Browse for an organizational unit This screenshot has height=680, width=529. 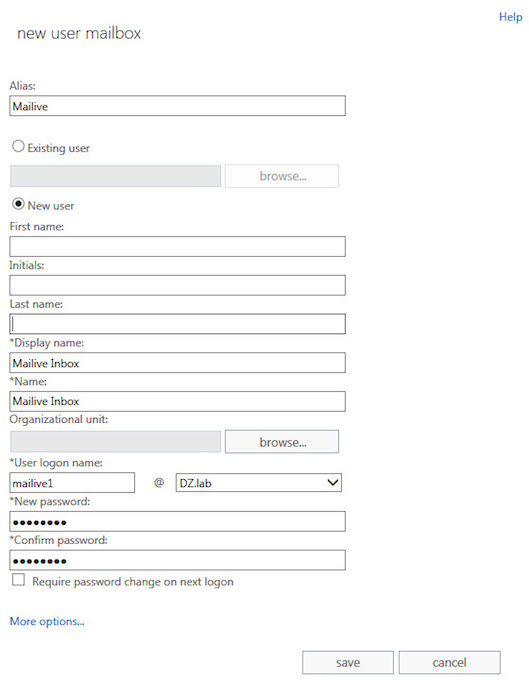coord(282,442)
